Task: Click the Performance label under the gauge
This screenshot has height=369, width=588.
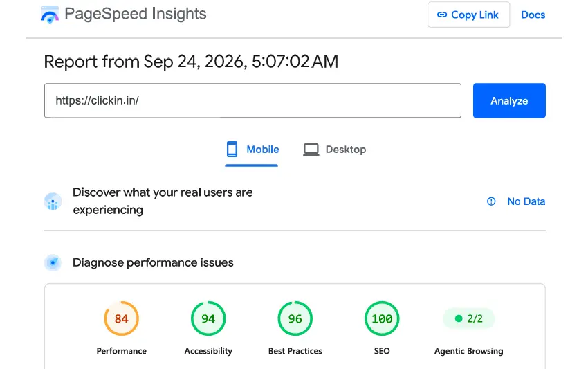Action: [122, 351]
